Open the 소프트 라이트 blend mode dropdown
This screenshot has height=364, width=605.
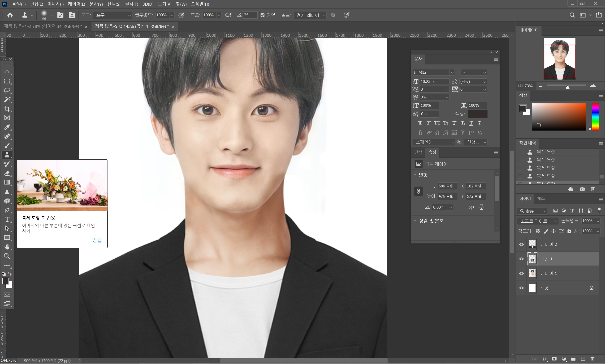(x=537, y=221)
